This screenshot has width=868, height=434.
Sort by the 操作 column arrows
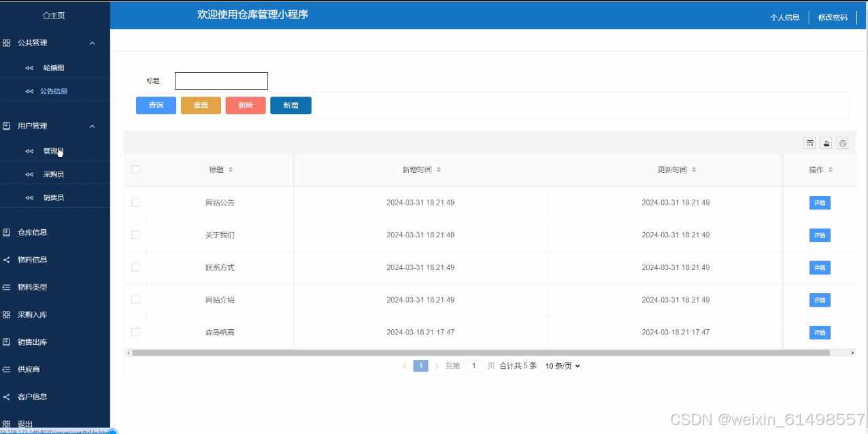click(831, 170)
